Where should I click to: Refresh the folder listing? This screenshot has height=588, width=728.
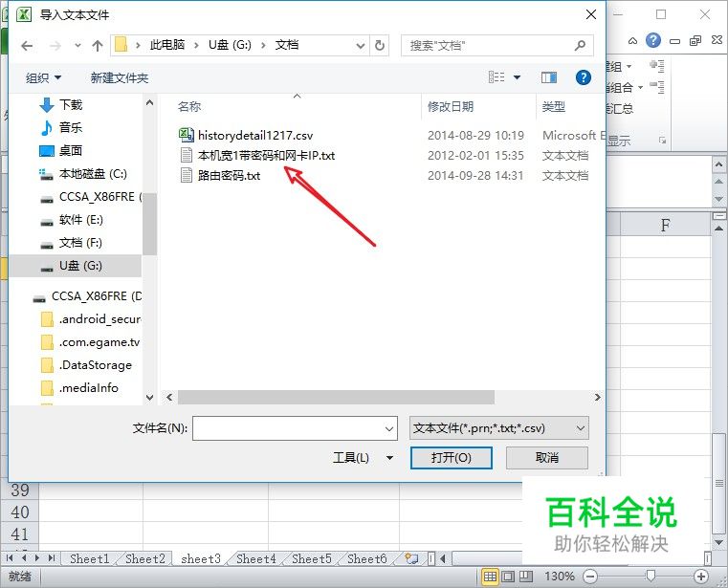pyautogui.click(x=380, y=46)
